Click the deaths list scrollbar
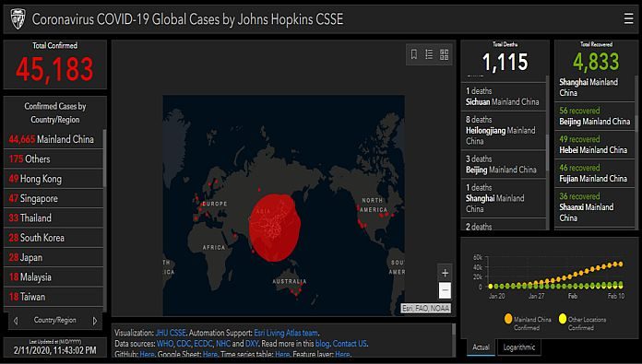The height and width of the screenshot is (364, 642). pyautogui.click(x=547, y=151)
